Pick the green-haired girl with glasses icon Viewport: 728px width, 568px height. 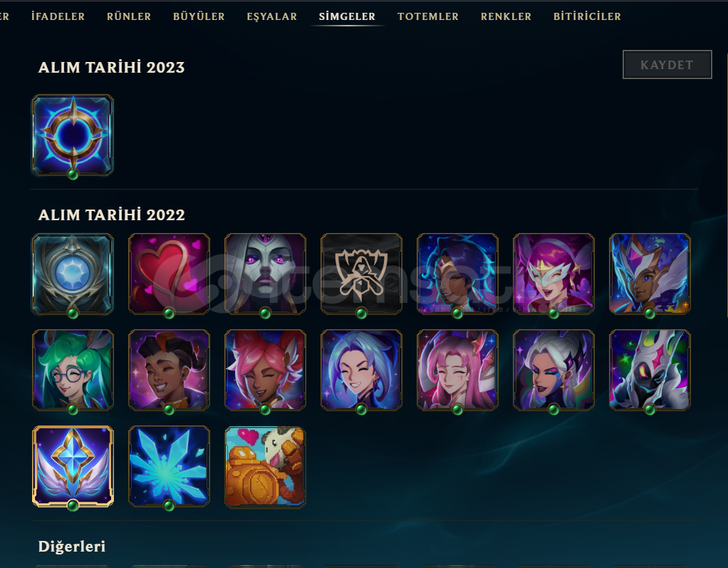click(73, 370)
